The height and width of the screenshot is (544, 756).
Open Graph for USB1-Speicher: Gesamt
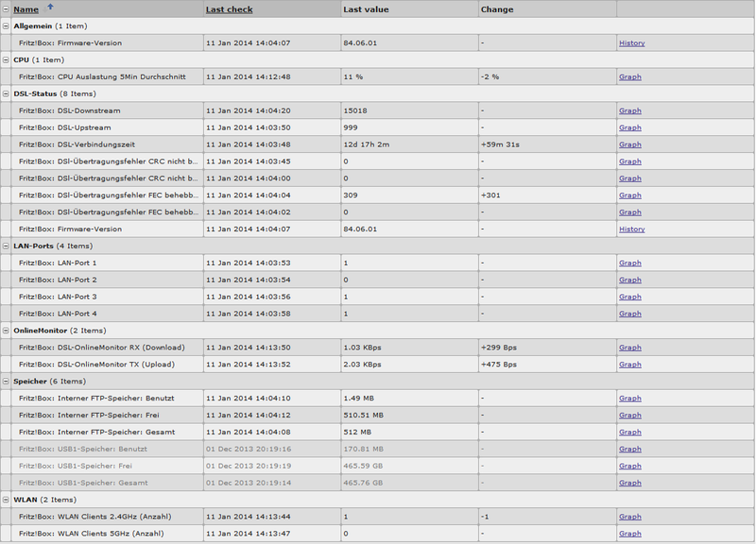[630, 484]
